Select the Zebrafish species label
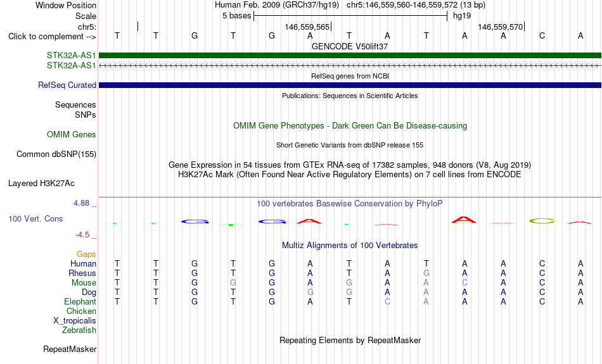Image resolution: width=602 pixels, height=364 pixels. click(79, 330)
